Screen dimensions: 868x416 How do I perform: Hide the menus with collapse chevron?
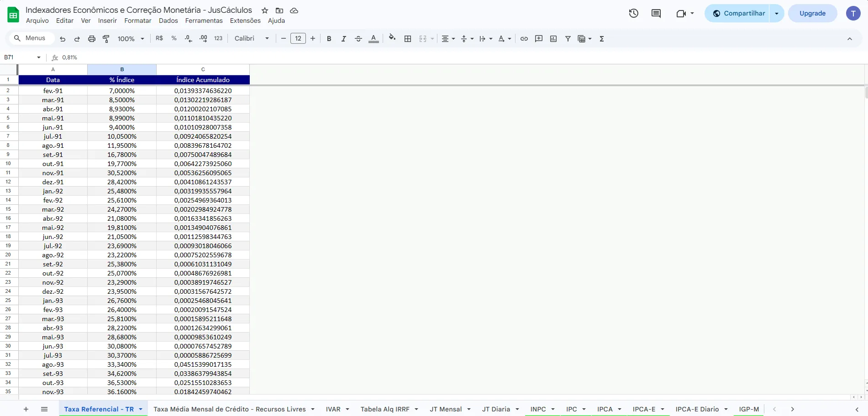(850, 39)
